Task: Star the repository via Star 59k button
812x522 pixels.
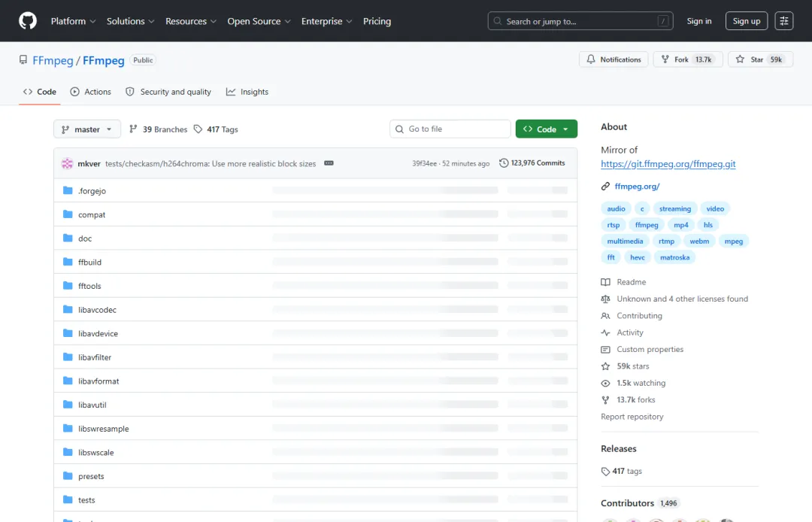Action: (x=760, y=59)
